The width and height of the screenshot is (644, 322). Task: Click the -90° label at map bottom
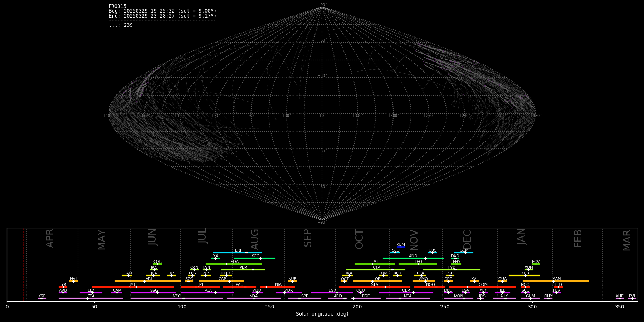coord(322,222)
